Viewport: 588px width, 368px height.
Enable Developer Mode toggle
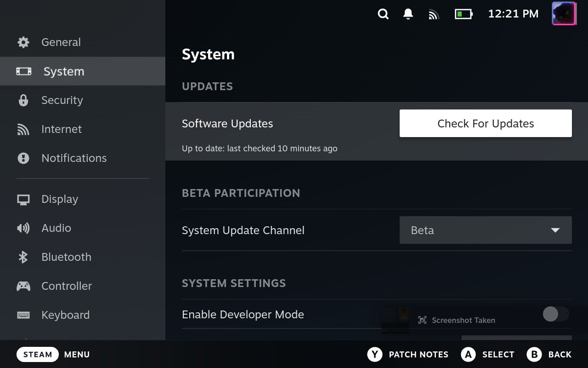click(555, 314)
